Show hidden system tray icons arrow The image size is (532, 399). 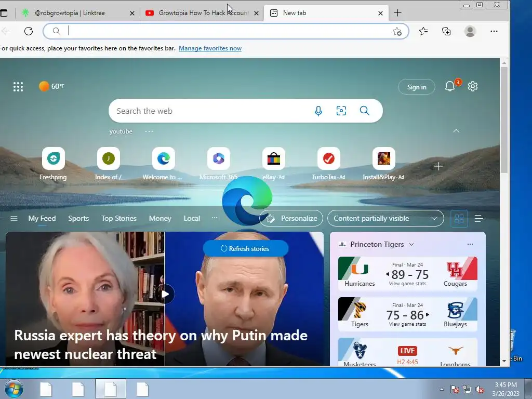click(442, 389)
